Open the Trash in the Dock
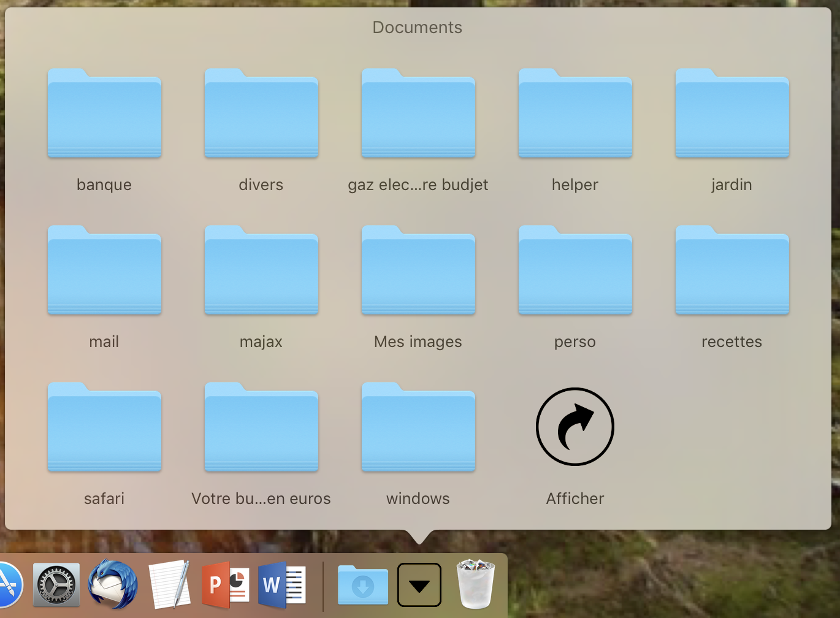Image resolution: width=840 pixels, height=618 pixels. 475,584
